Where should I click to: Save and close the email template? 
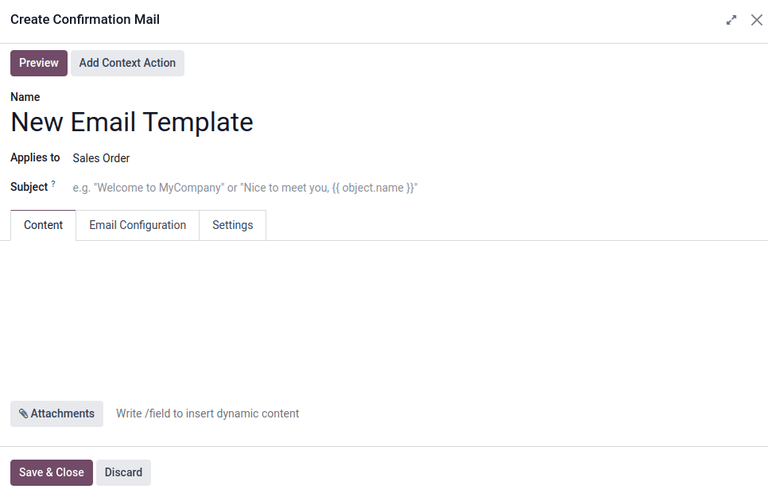click(x=51, y=473)
